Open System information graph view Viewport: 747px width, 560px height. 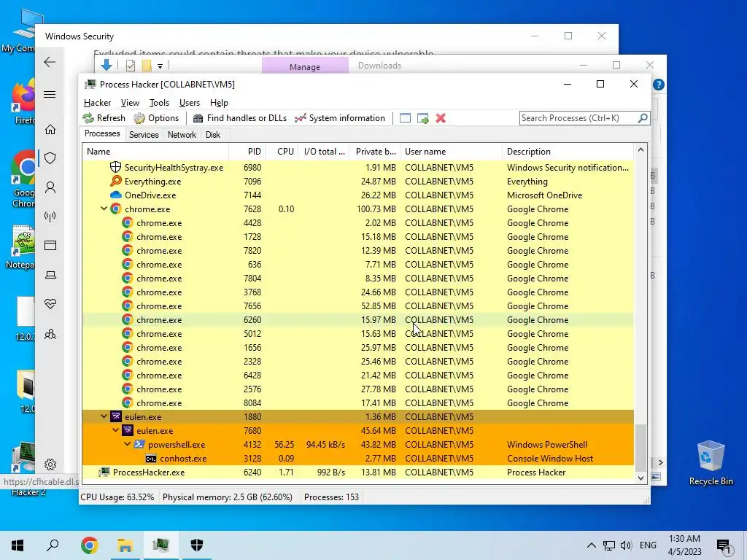coord(340,118)
